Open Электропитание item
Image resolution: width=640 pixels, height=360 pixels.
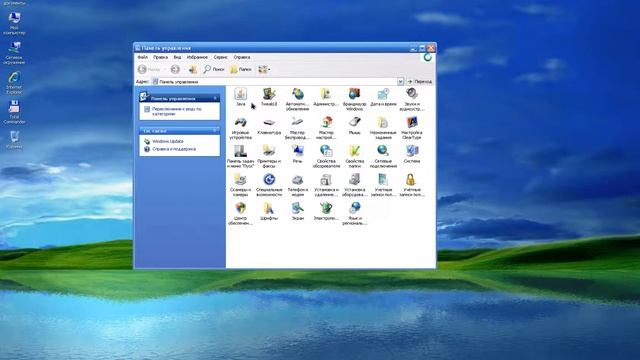326,211
